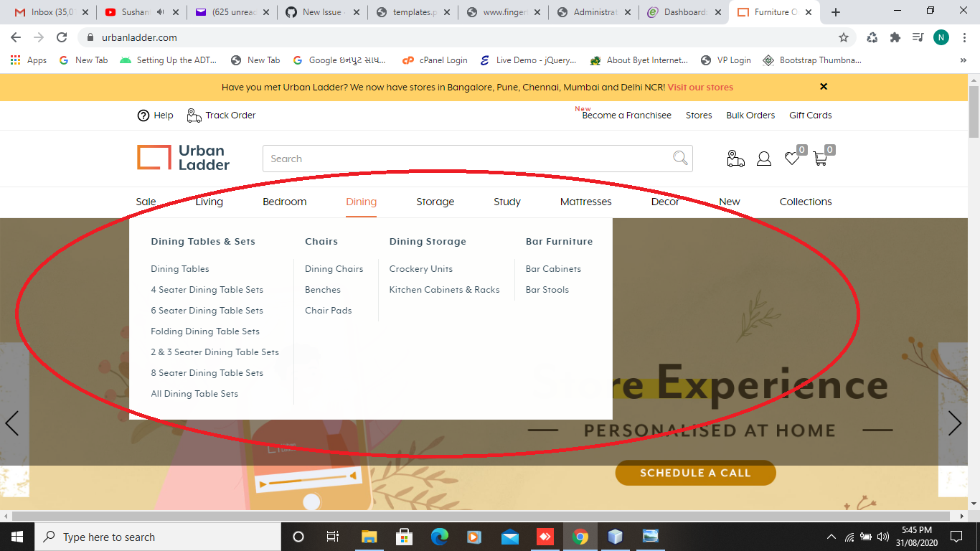Expand the bookmarks overflow chevron
The width and height of the screenshot is (980, 551).
[x=963, y=60]
